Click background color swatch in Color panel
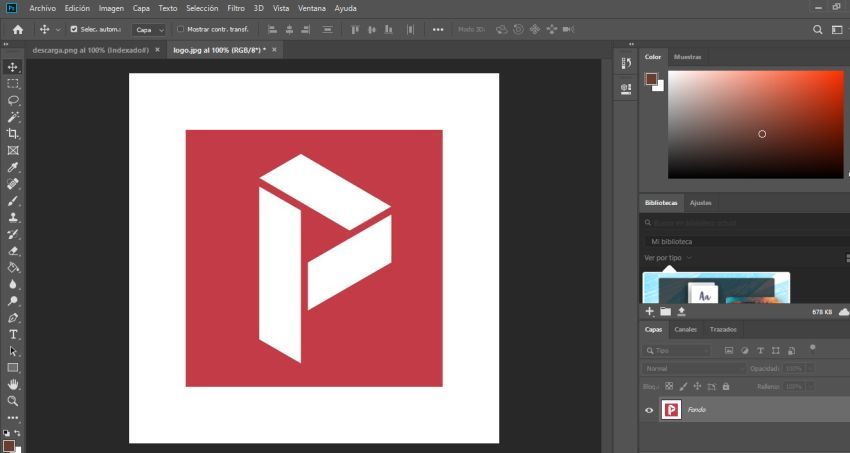The height and width of the screenshot is (453, 850). pyautogui.click(x=660, y=87)
